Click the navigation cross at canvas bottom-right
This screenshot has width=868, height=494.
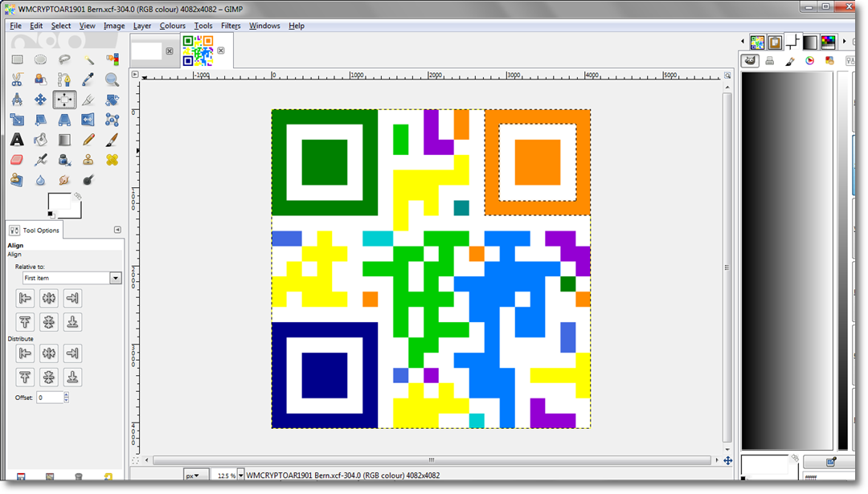pos(728,460)
